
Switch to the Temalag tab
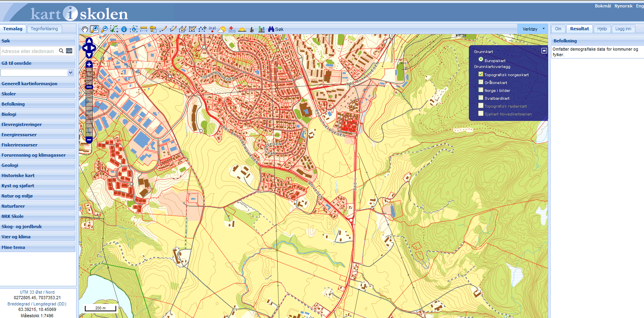(13, 29)
